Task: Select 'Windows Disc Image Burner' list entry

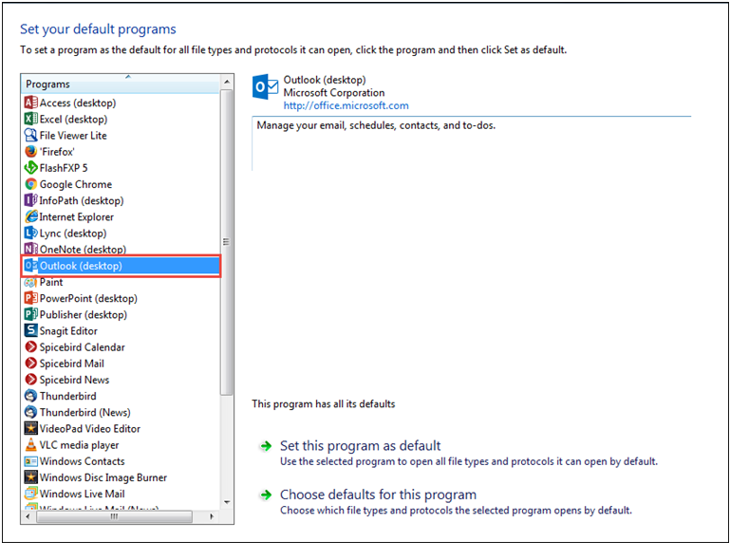Action: (103, 477)
